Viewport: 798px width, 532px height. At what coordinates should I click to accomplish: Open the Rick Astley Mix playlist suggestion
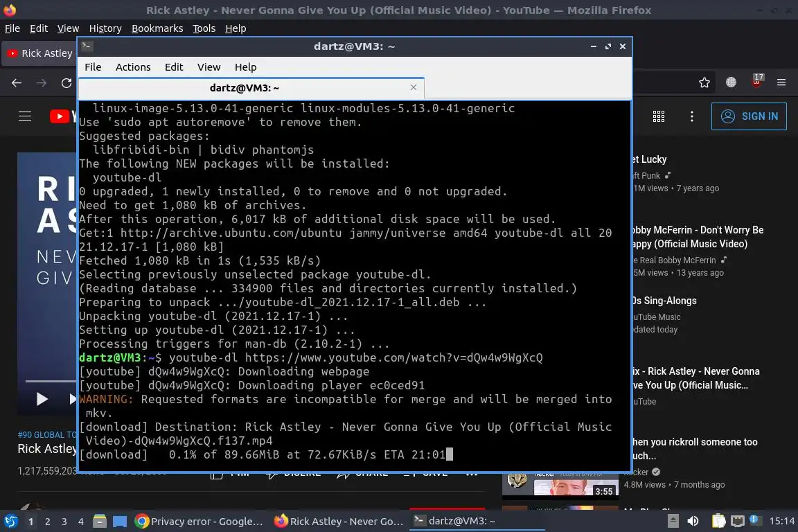(695, 378)
